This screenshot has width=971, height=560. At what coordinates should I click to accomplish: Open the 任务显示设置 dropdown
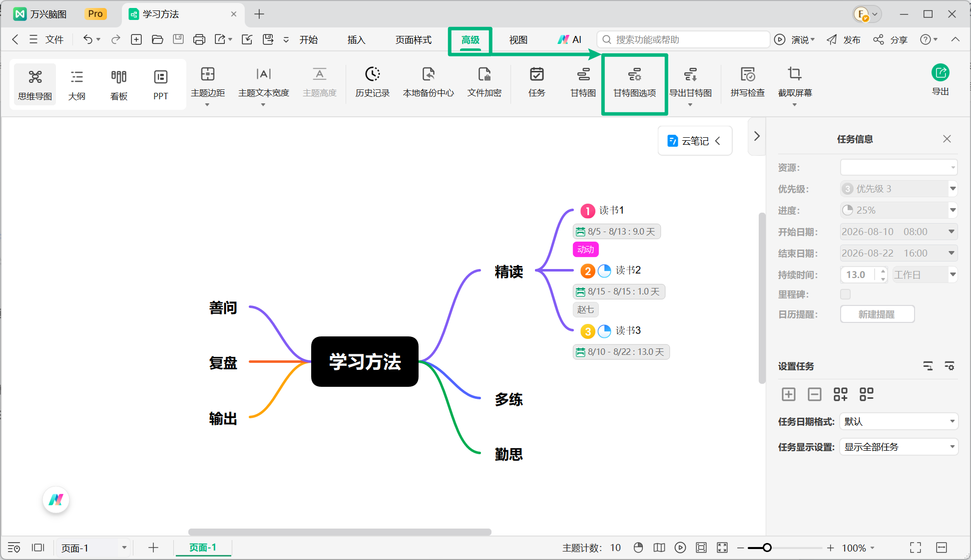point(899,447)
